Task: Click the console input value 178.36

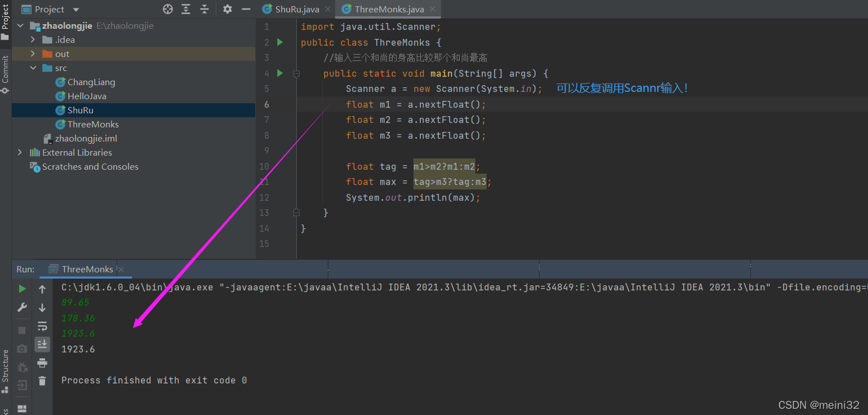Action: [x=78, y=318]
